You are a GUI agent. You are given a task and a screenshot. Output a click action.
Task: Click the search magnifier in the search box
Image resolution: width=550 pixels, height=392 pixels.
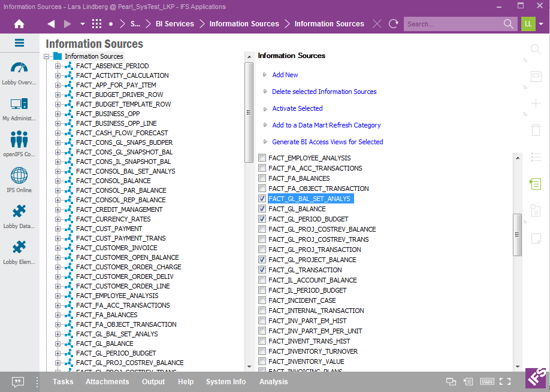(x=508, y=24)
